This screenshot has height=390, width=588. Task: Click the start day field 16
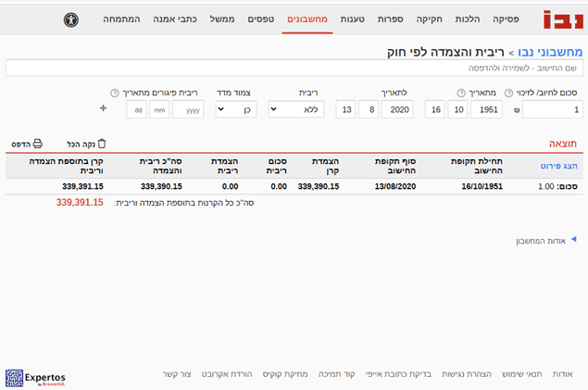pyautogui.click(x=435, y=109)
